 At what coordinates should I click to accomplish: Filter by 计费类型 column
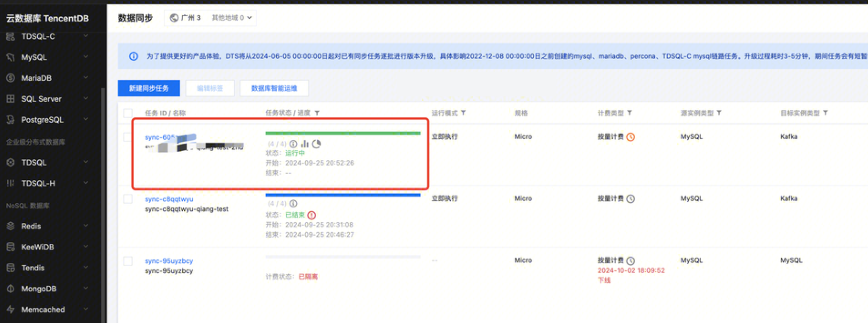(x=630, y=113)
